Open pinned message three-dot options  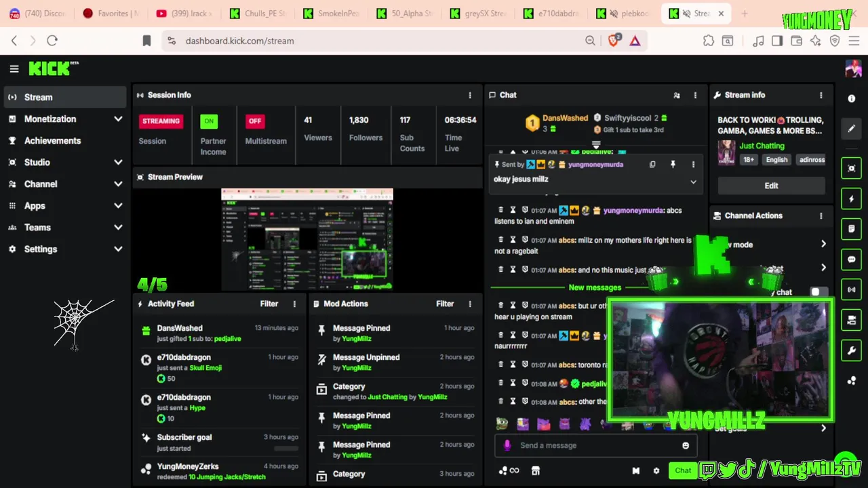[693, 165]
